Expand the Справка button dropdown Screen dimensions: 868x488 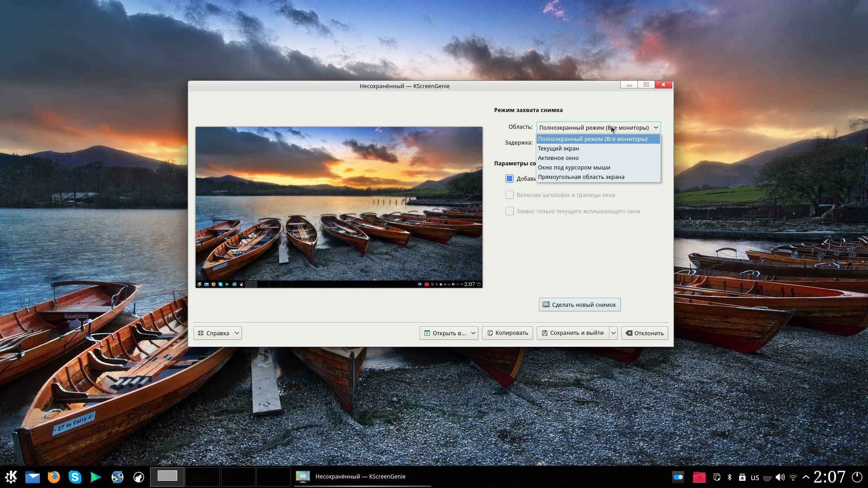(237, 333)
